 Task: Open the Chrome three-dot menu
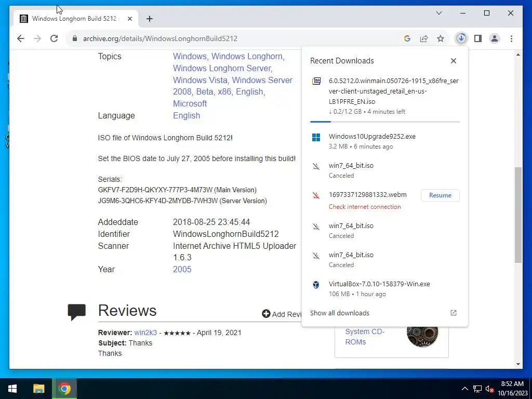[x=511, y=38]
